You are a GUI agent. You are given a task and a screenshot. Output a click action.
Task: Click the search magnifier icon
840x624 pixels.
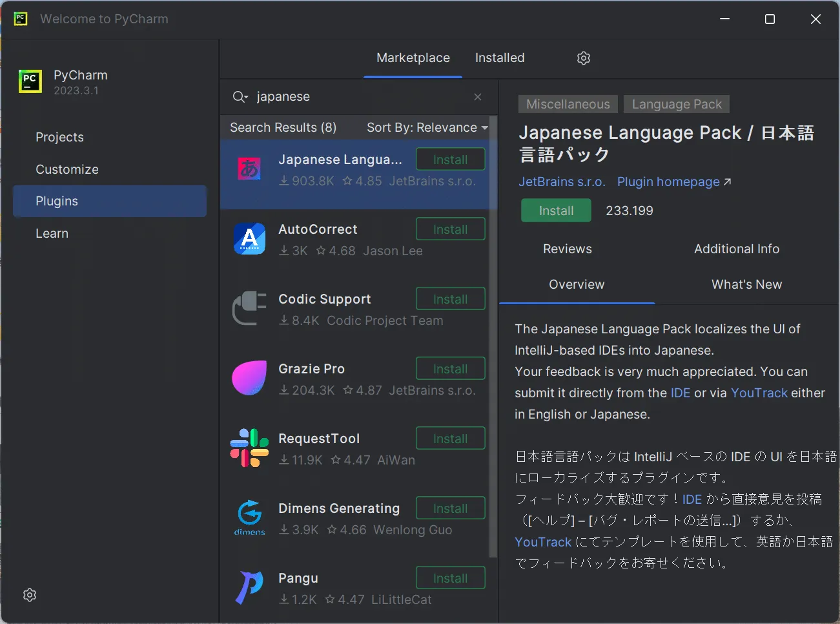(240, 97)
